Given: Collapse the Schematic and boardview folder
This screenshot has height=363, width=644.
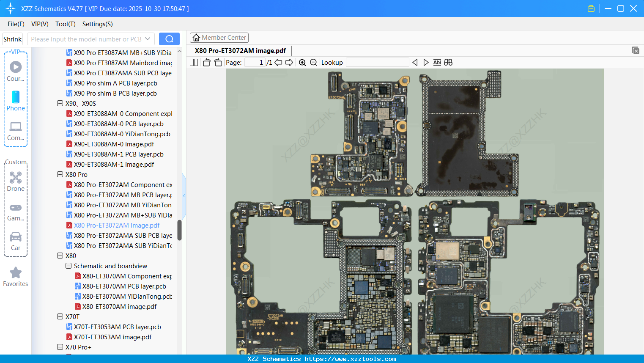Looking at the screenshot, I should 69,266.
